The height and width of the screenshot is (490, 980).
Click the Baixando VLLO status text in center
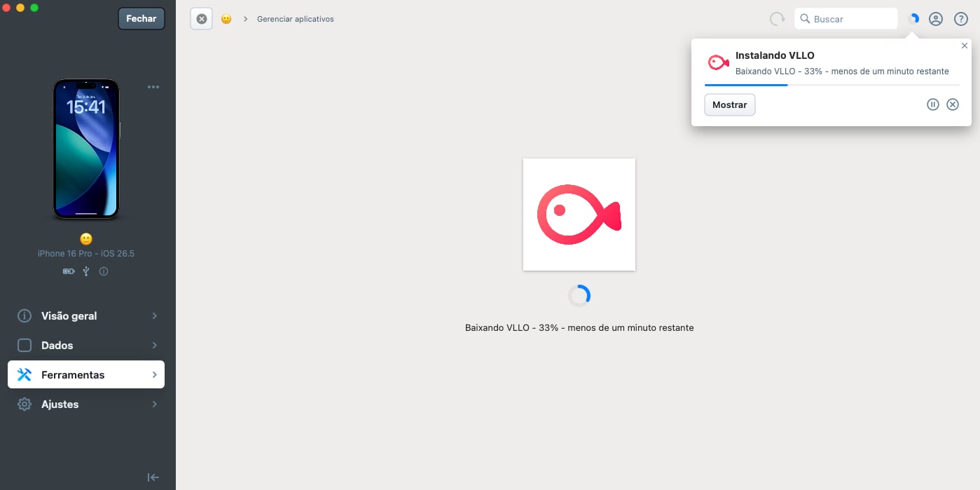(x=579, y=327)
